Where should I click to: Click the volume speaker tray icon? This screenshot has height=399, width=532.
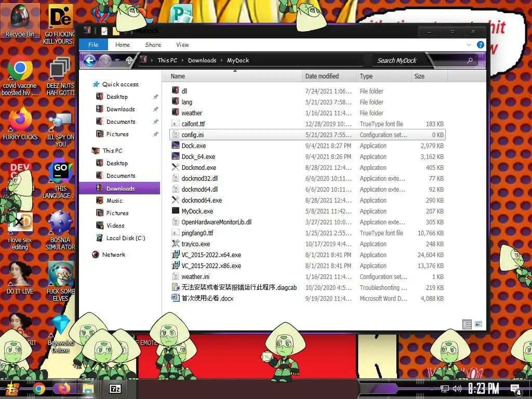pyautogui.click(x=457, y=389)
